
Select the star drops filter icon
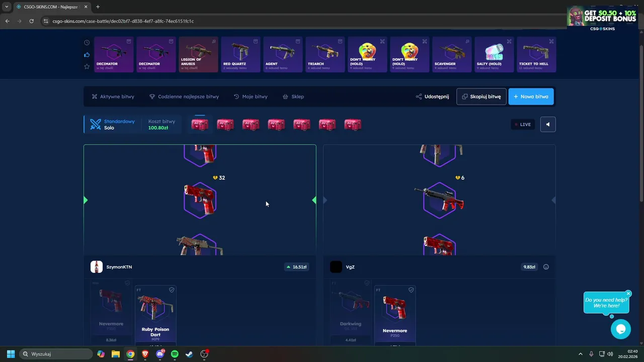point(87,66)
